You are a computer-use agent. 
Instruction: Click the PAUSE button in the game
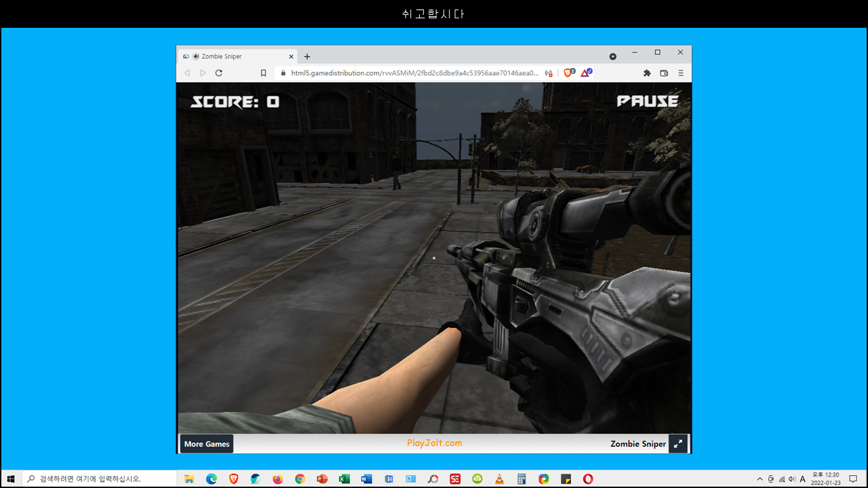click(x=647, y=101)
